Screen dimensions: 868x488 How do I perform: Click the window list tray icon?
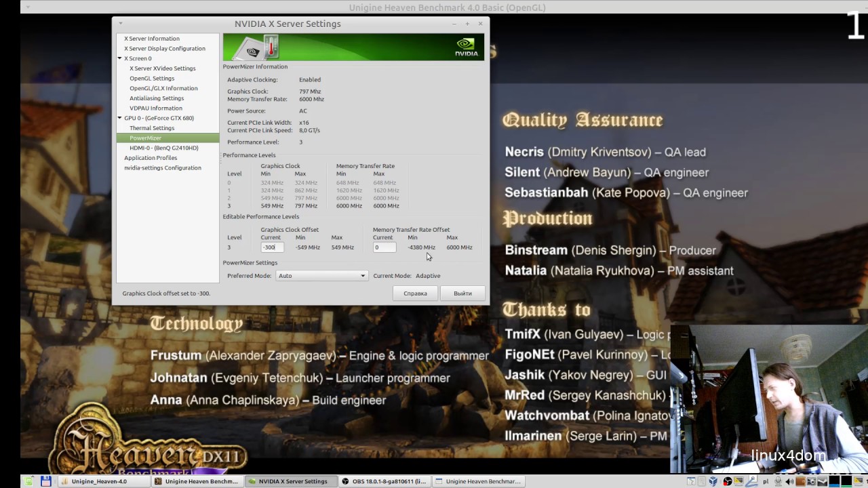tap(691, 481)
